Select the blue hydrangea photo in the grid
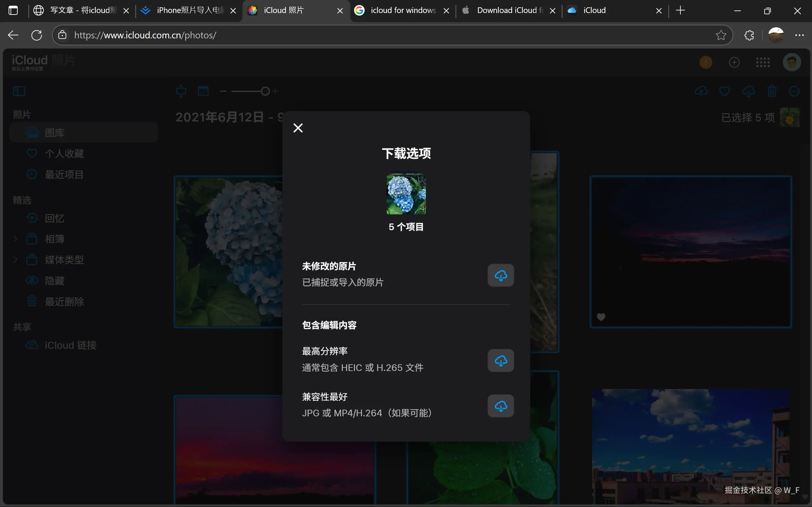Screen dimensions: 812x507 click(x=228, y=252)
